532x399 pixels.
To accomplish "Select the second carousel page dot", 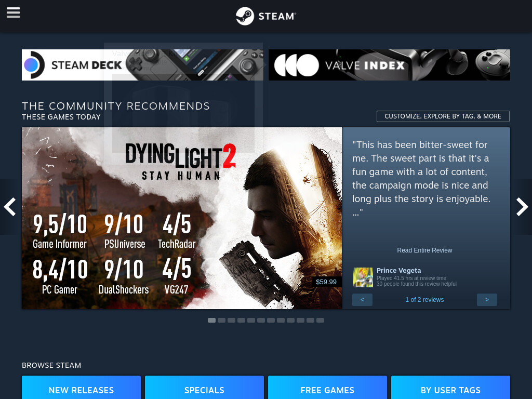I will (x=221, y=320).
